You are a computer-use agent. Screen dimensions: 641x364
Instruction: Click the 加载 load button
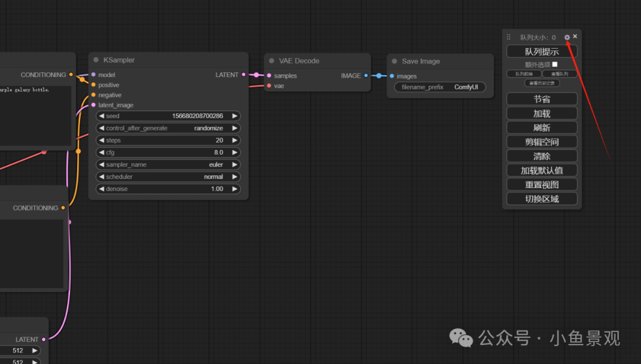[542, 113]
